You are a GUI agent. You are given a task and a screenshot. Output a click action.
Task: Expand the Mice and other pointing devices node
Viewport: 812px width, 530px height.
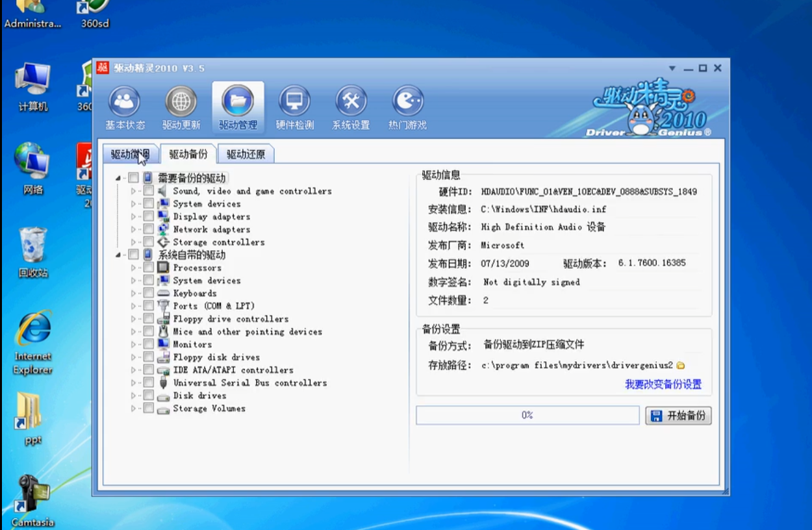(x=134, y=331)
